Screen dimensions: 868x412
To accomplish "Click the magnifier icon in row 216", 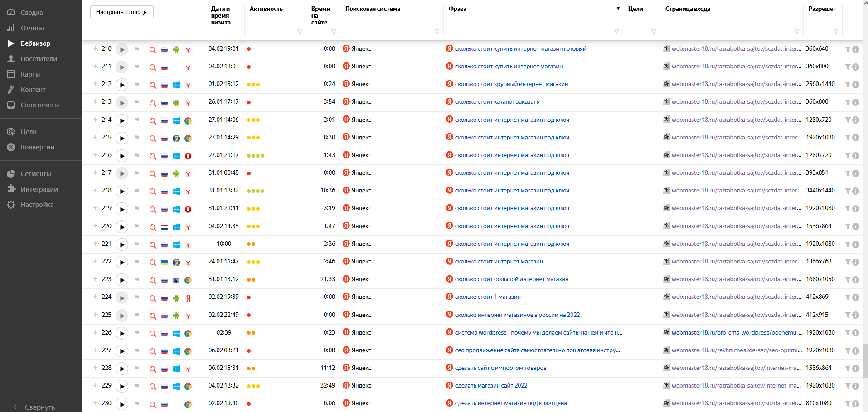I will pos(153,156).
